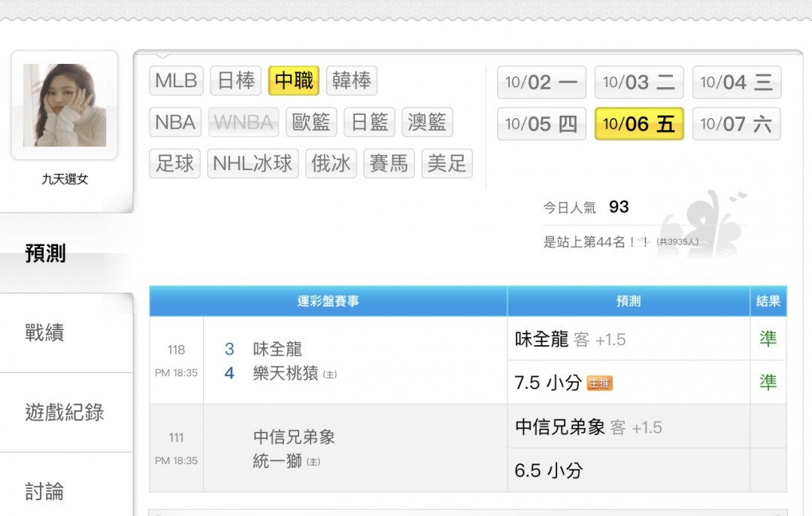Click the 味全龍 team name in match 118
This screenshot has height=516, width=812.
[277, 349]
